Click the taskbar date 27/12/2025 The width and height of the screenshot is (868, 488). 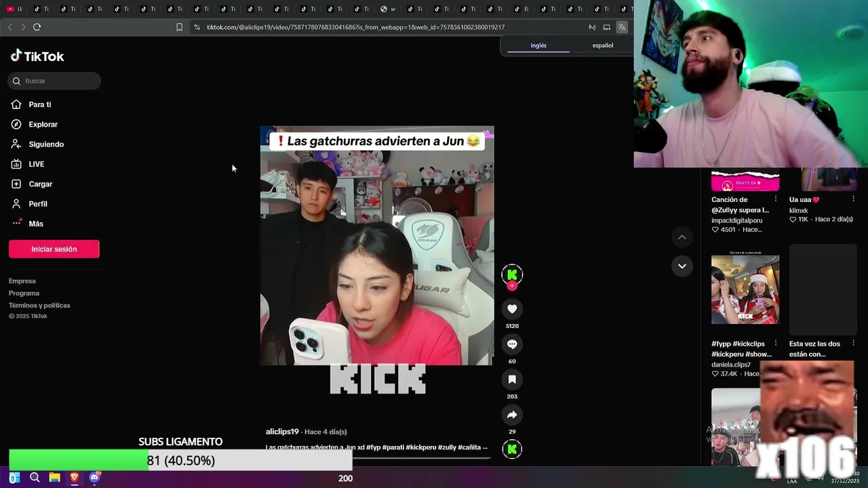click(845, 481)
